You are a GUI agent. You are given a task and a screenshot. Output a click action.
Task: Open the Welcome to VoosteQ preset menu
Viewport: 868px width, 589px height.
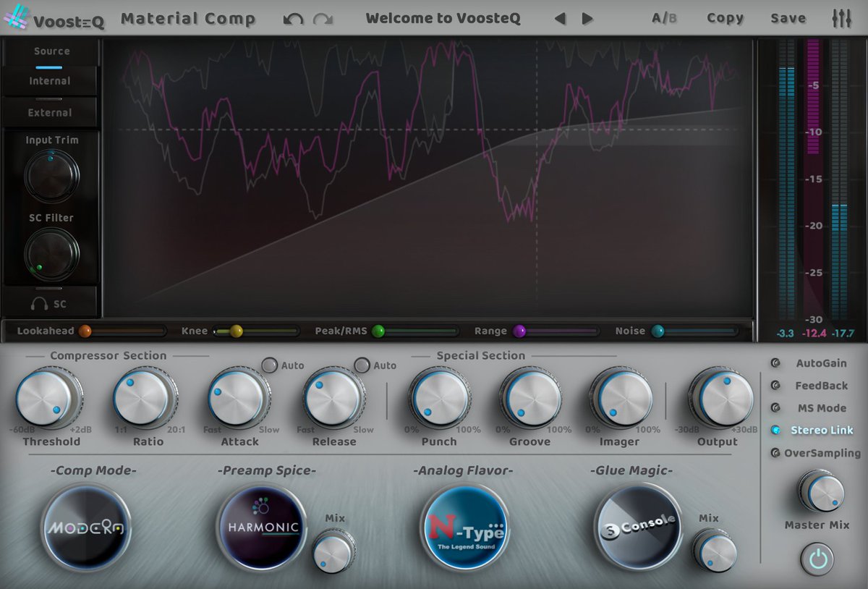click(x=443, y=19)
